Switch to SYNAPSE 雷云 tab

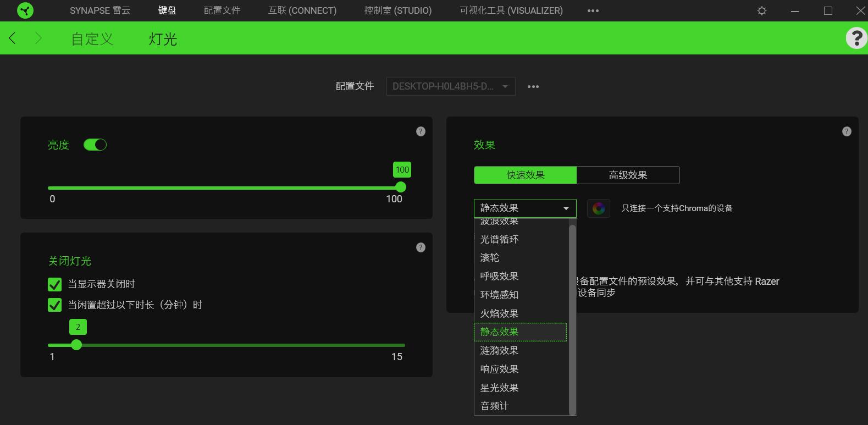(100, 10)
